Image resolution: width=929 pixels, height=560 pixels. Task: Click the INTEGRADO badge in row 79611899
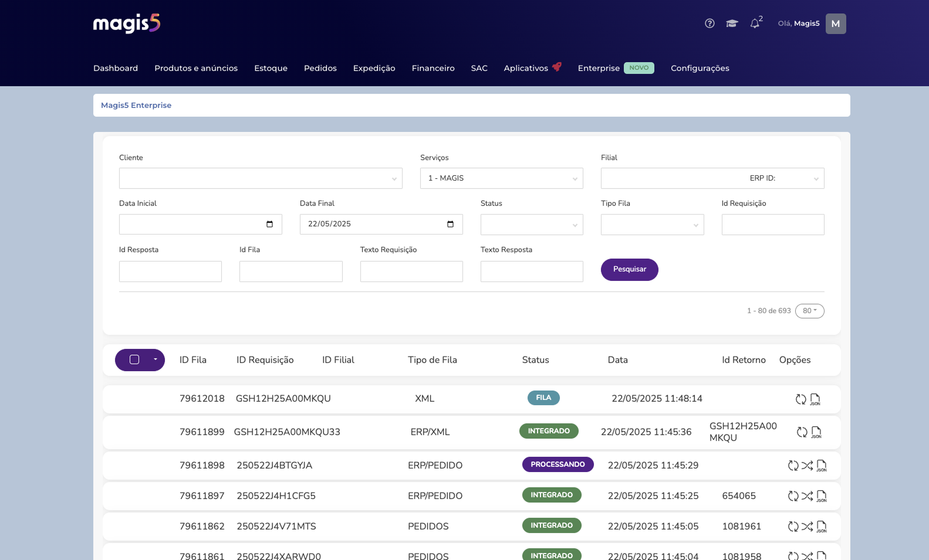[549, 431]
